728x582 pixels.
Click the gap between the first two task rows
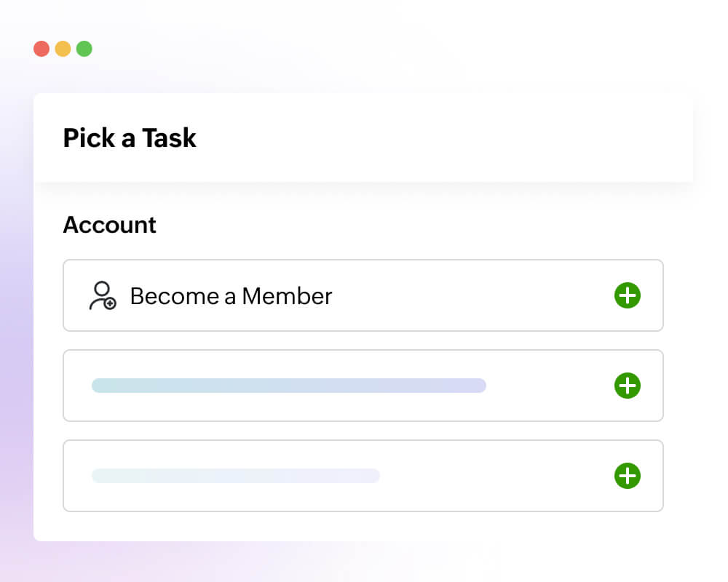(363, 340)
